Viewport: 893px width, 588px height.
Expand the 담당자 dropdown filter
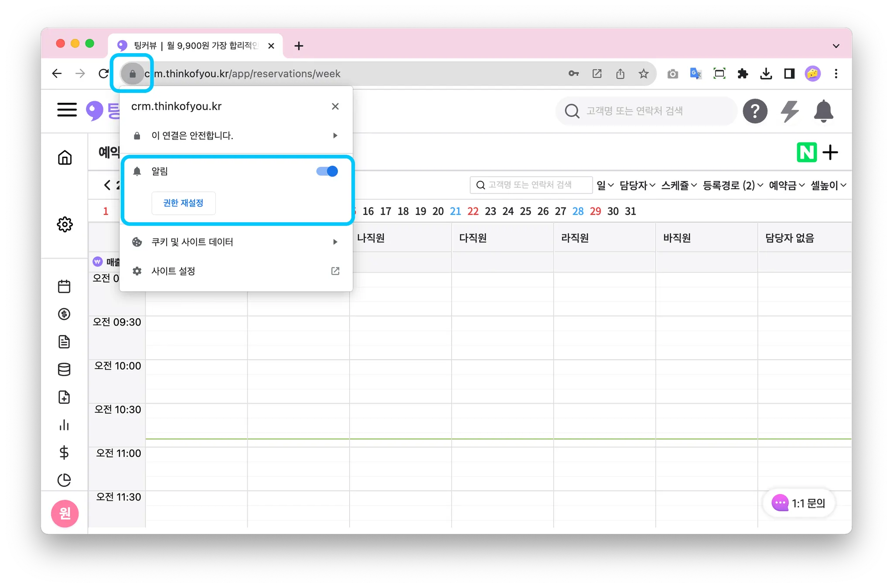pos(637,185)
